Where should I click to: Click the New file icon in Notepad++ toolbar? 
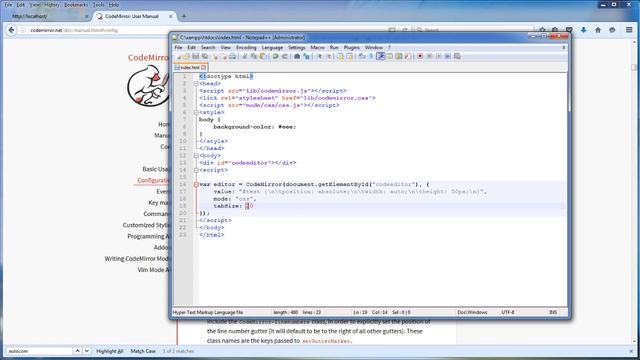[178, 56]
